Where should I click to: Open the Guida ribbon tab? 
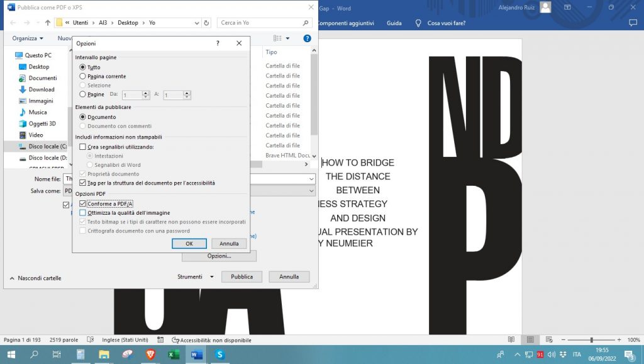tap(394, 23)
